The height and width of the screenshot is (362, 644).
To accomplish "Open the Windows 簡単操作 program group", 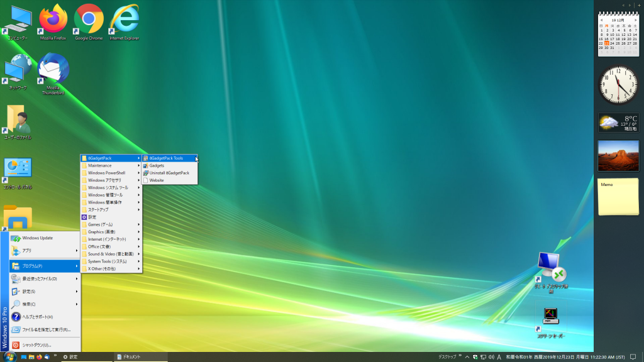I will coord(111,202).
